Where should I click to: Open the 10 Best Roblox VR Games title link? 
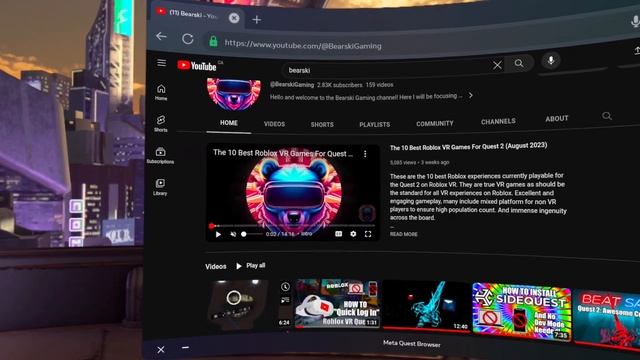pos(468,147)
